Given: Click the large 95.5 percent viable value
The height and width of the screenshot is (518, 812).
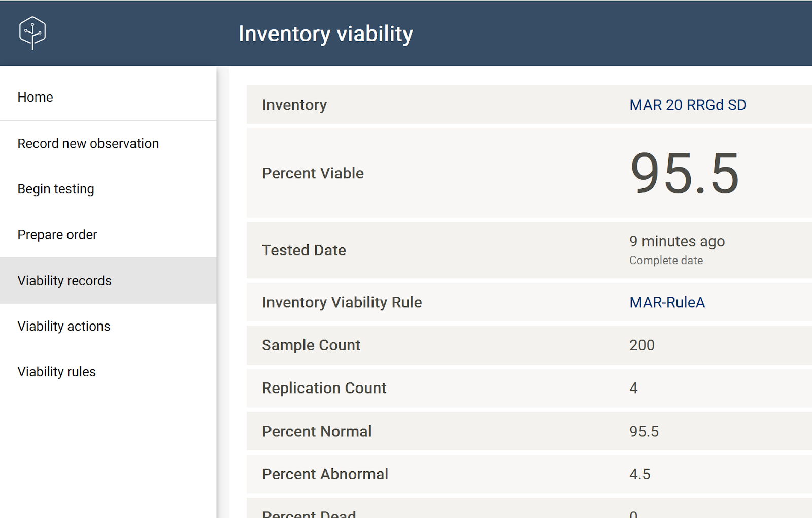Looking at the screenshot, I should point(684,173).
